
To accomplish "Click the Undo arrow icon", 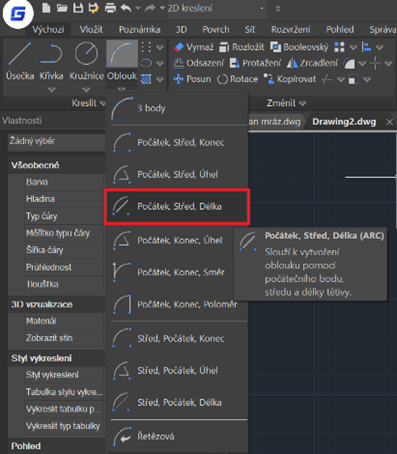I will (126, 8).
